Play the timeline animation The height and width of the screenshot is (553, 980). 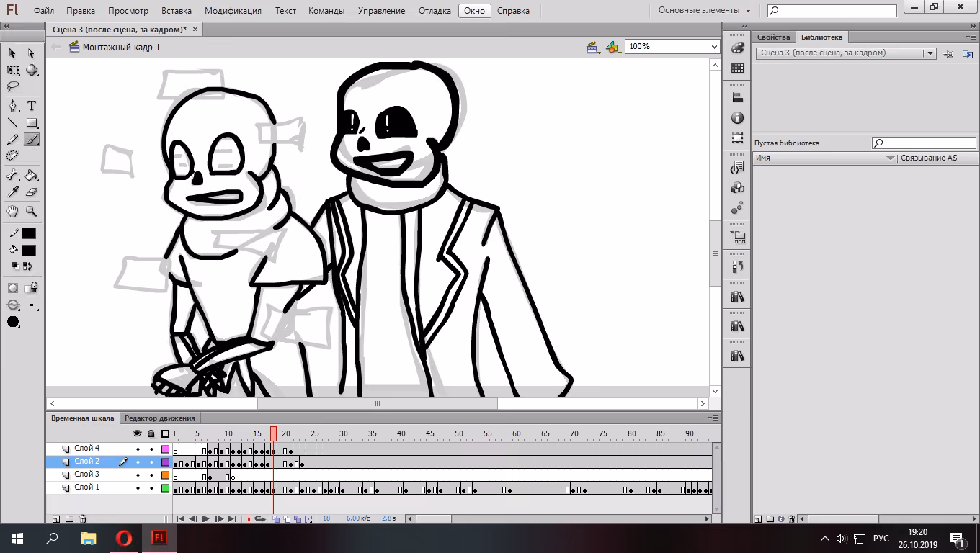(205, 518)
